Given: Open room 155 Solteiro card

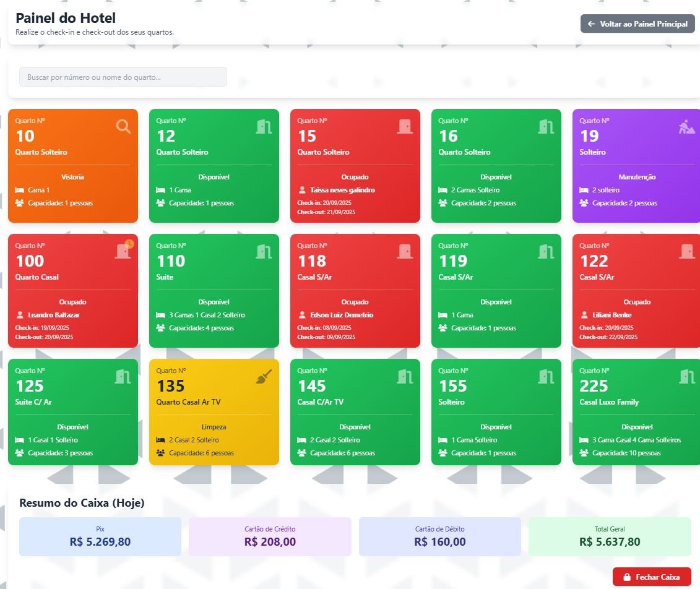Looking at the screenshot, I should 496,412.
